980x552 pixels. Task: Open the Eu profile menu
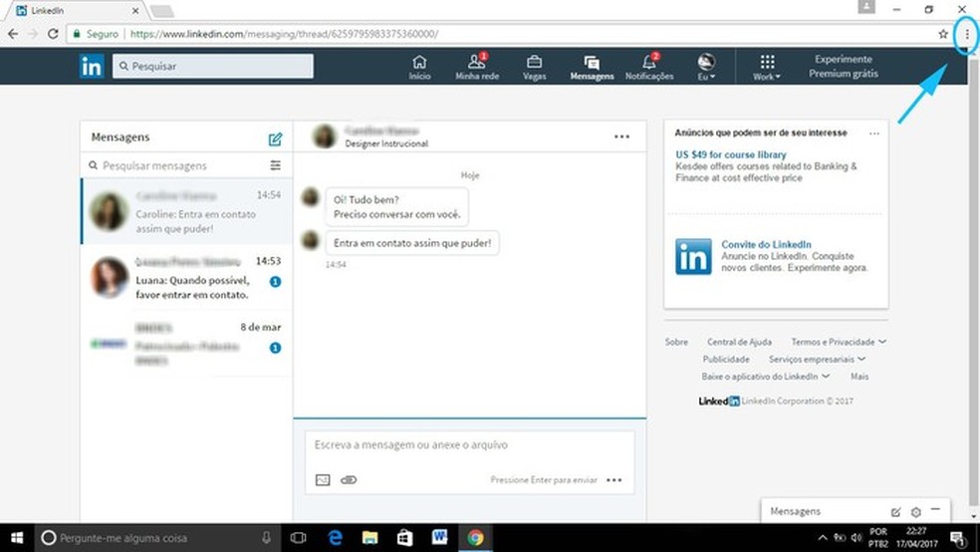tap(706, 68)
